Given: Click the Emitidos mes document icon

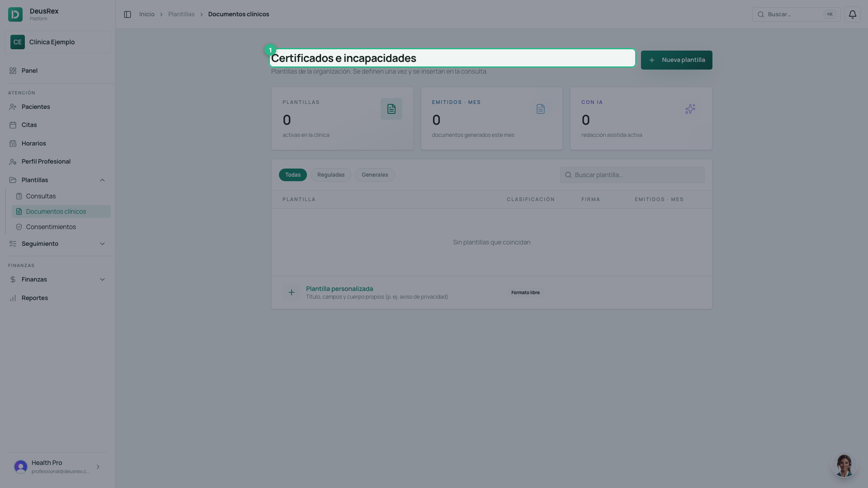Looking at the screenshot, I should (x=541, y=109).
